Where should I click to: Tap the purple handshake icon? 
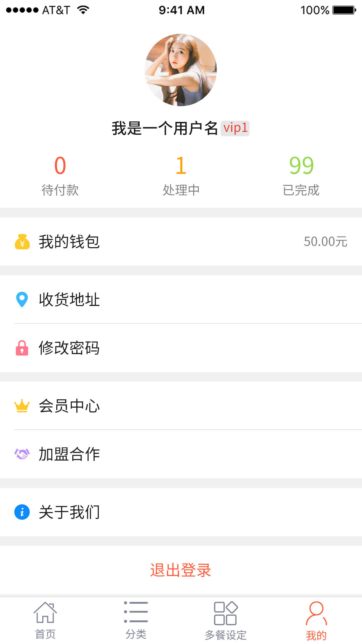coord(22,454)
